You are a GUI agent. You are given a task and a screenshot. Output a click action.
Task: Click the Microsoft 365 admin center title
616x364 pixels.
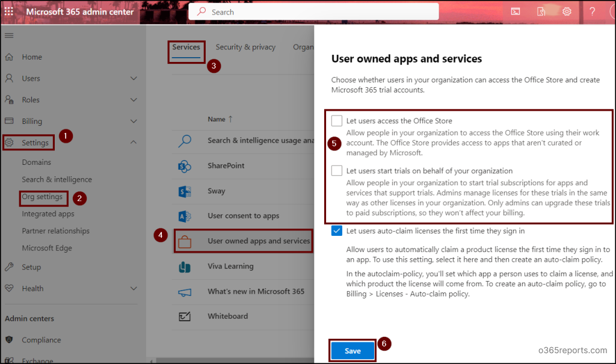click(80, 12)
